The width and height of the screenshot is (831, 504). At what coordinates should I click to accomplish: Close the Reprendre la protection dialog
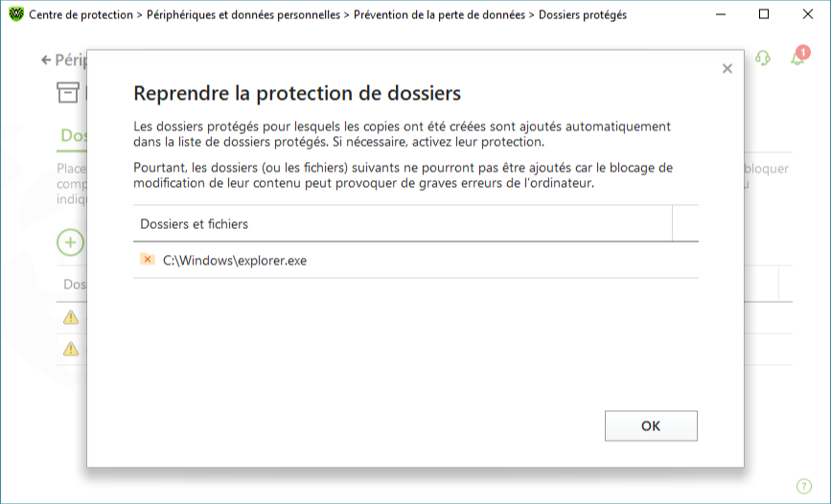(x=727, y=69)
